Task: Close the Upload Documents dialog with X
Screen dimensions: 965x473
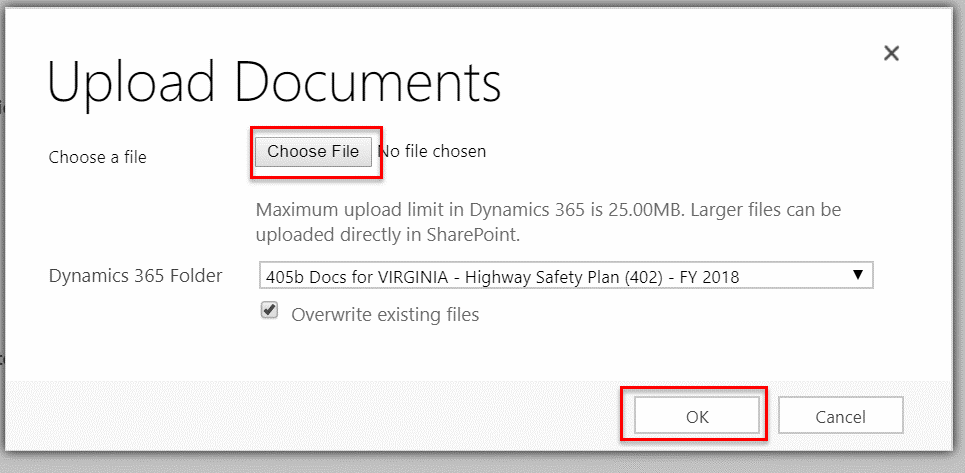Action: 891,53
